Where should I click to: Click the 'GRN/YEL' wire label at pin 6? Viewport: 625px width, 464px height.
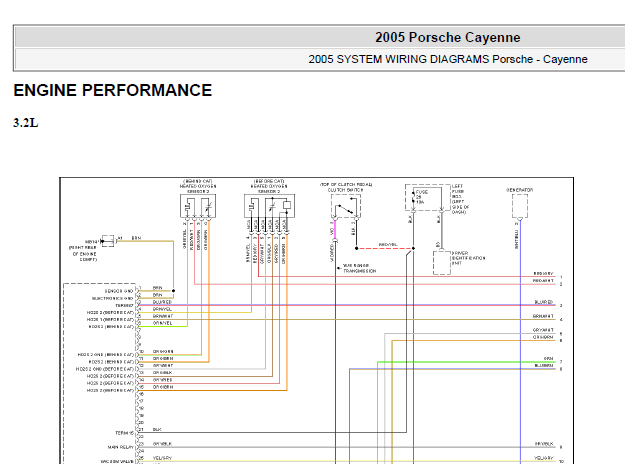point(162,323)
